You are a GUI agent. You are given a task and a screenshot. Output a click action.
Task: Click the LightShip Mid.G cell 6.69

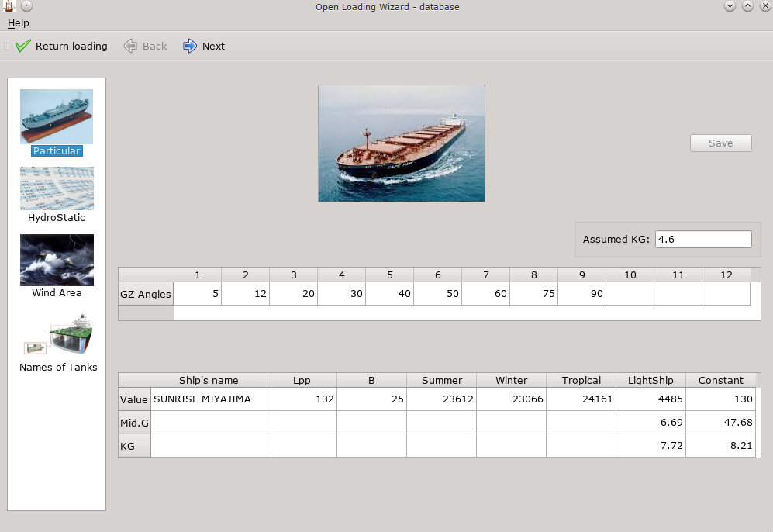pyautogui.click(x=650, y=422)
